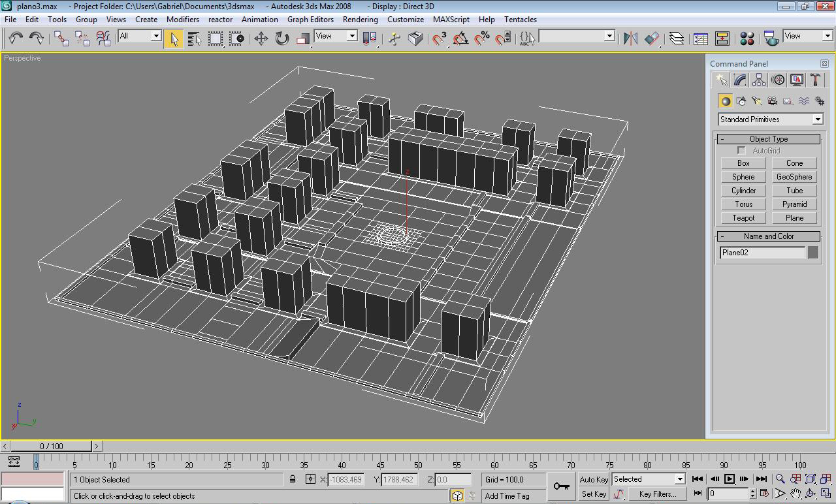Screen dimensions: 836x504
Task: Click the Pan View hand icon
Action: tap(796, 494)
